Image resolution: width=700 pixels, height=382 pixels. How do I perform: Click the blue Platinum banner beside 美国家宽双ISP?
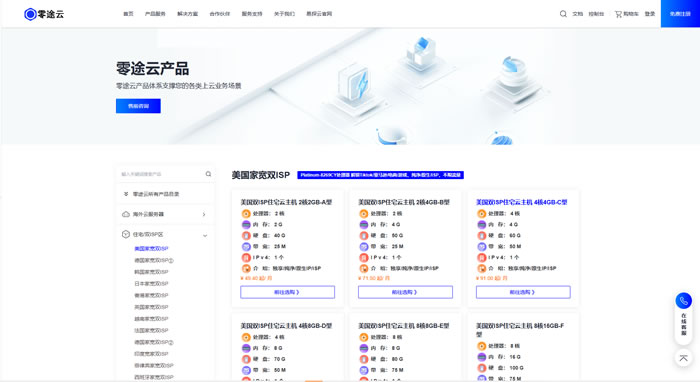coord(381,175)
